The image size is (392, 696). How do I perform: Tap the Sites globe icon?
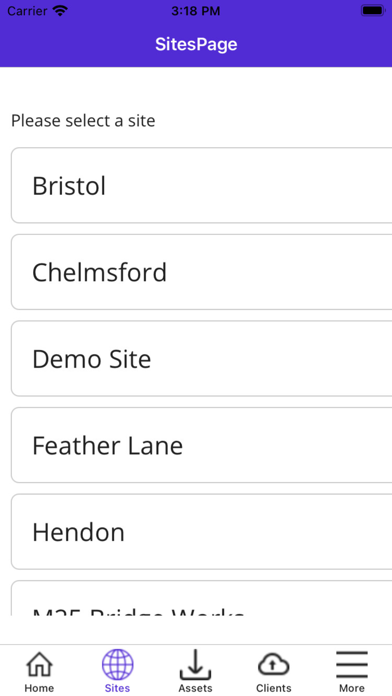(118, 664)
